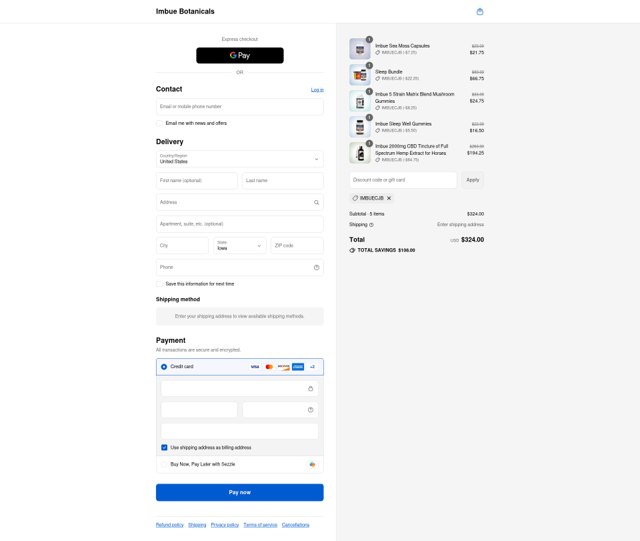This screenshot has width=640, height=541.
Task: Click the 2000mg CBD Tincture for Horses thumbnail
Action: (x=360, y=153)
